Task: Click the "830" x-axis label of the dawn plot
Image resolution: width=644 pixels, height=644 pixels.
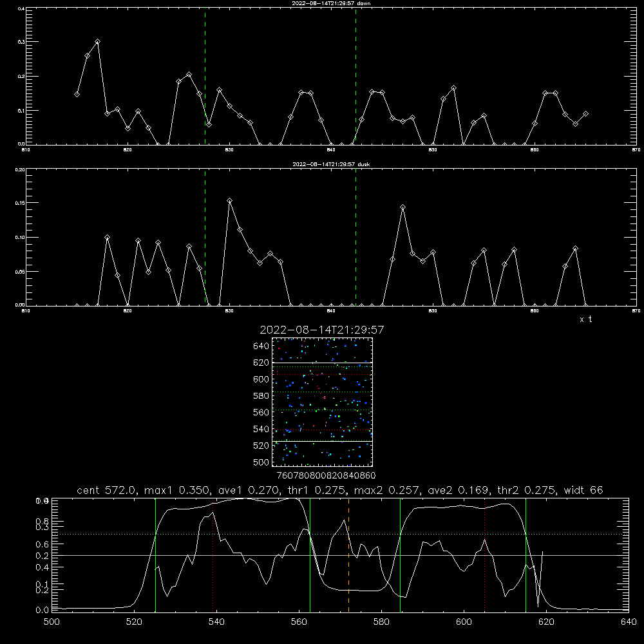Action: coord(229,150)
